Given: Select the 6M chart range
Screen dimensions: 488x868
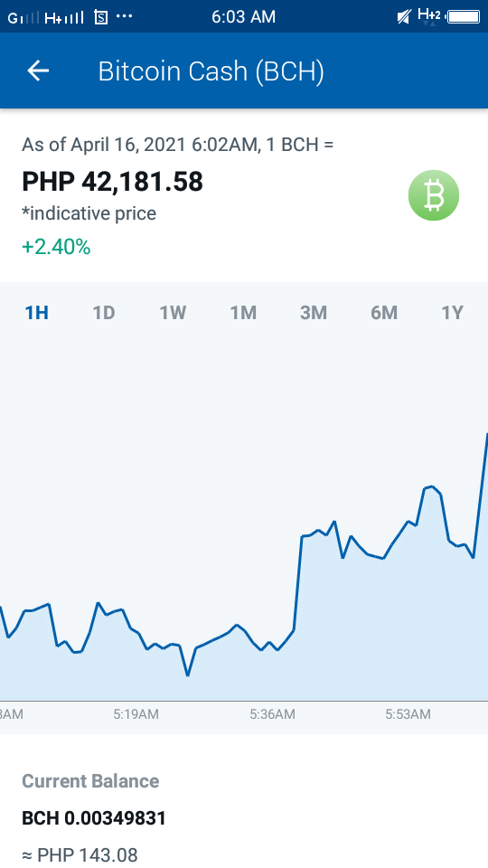Looking at the screenshot, I should (384, 313).
